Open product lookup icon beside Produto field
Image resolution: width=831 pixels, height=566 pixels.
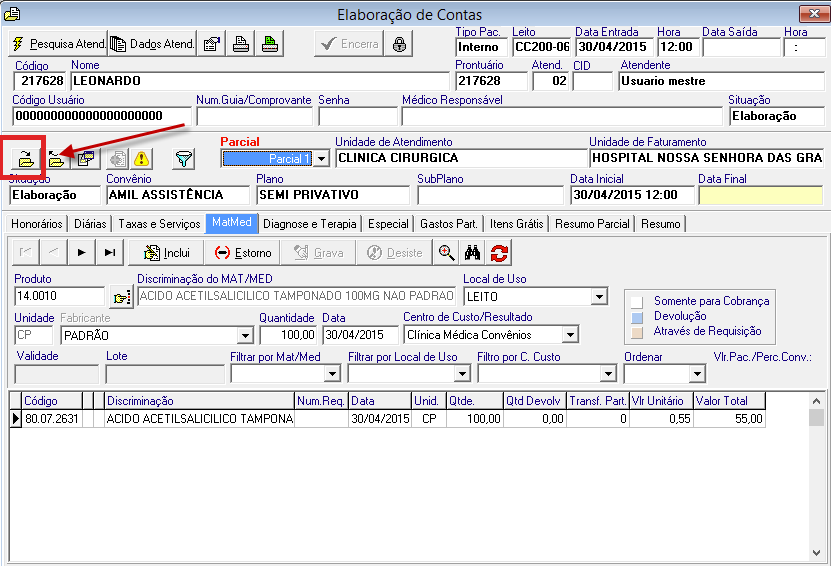(x=121, y=297)
